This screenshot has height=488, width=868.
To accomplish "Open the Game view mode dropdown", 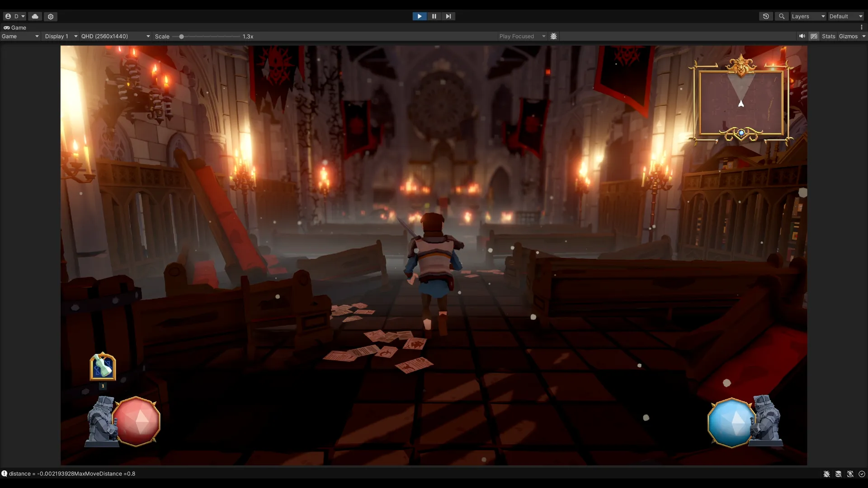I will pos(20,36).
